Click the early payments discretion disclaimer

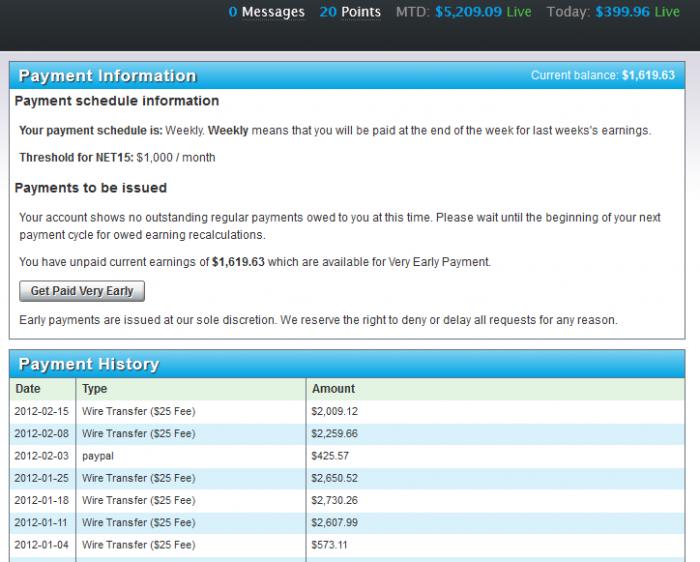click(x=318, y=320)
